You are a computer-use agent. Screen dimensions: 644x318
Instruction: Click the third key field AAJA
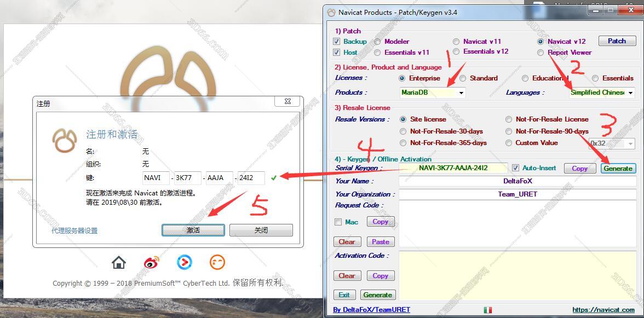[219, 178]
